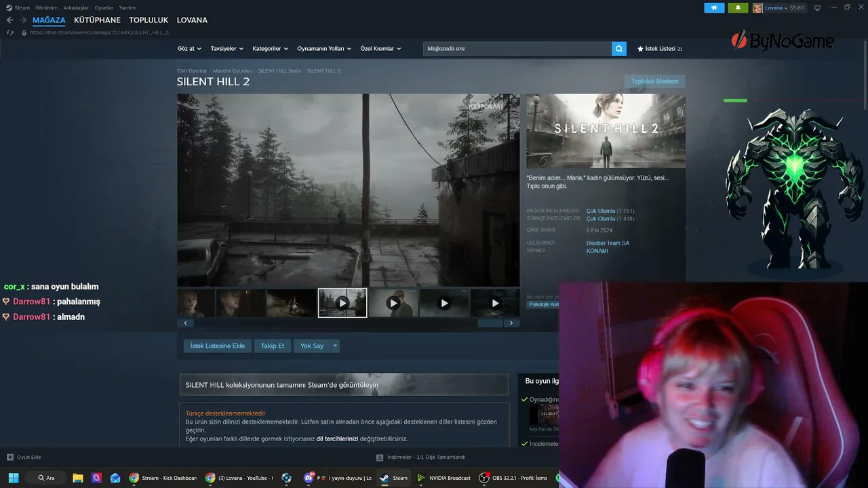Switch to the LOVANA profile tab
This screenshot has width=868, height=488.
[x=192, y=20]
